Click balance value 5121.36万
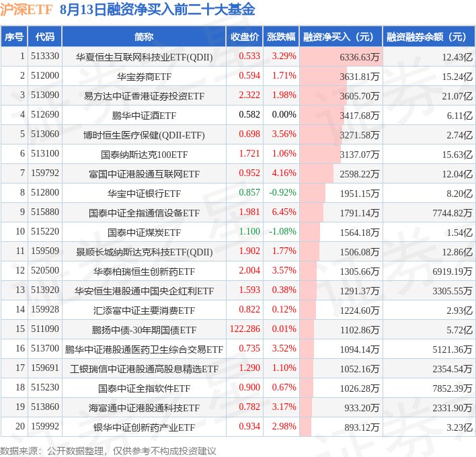The image size is (476, 457). click(x=452, y=349)
